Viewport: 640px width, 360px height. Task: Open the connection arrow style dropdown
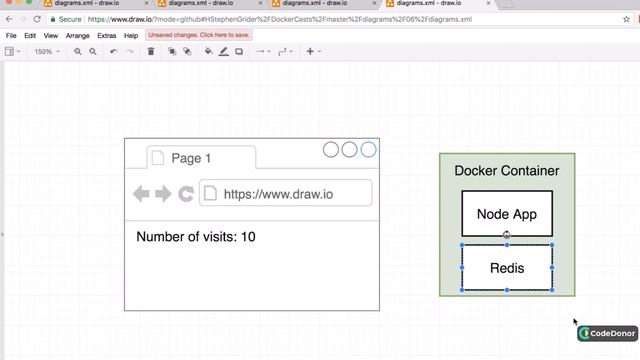[x=263, y=51]
